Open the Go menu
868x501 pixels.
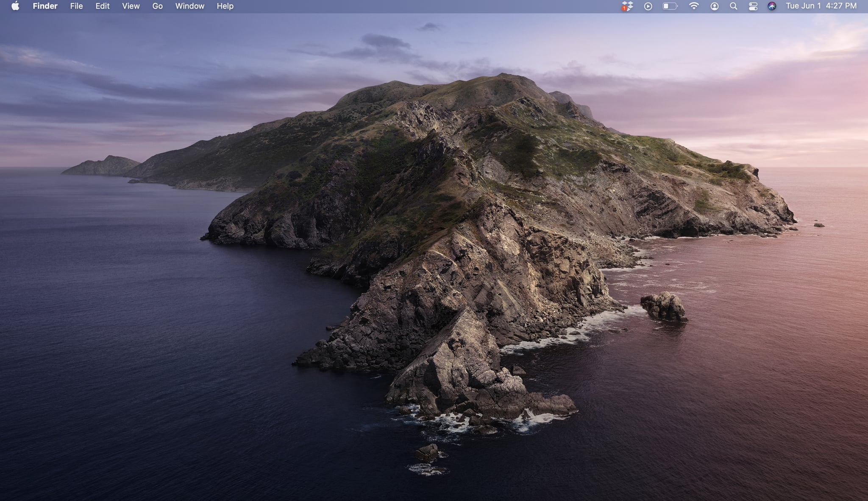(157, 6)
